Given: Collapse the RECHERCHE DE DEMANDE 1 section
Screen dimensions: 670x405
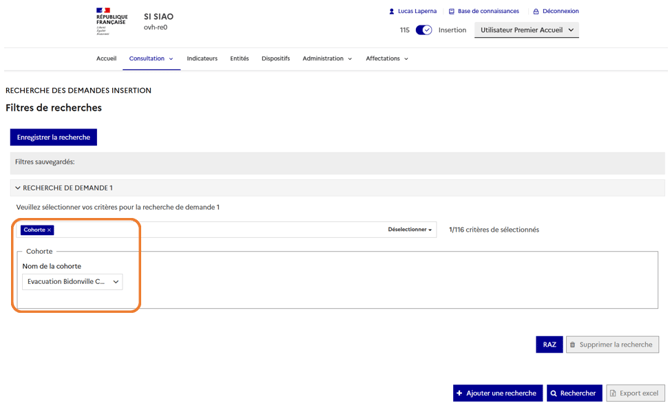Looking at the screenshot, I should click(x=18, y=188).
